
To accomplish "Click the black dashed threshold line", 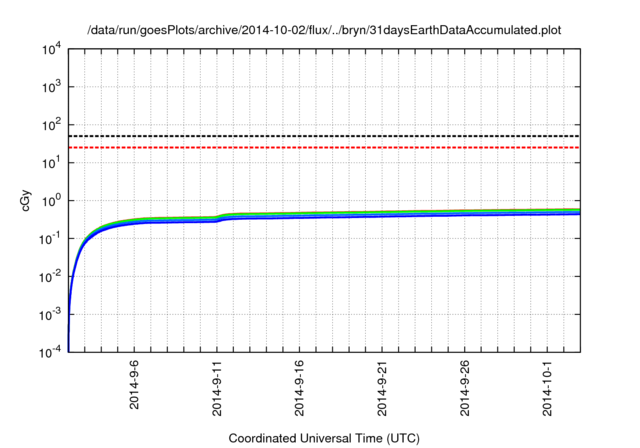I will pyautogui.click(x=324, y=136).
